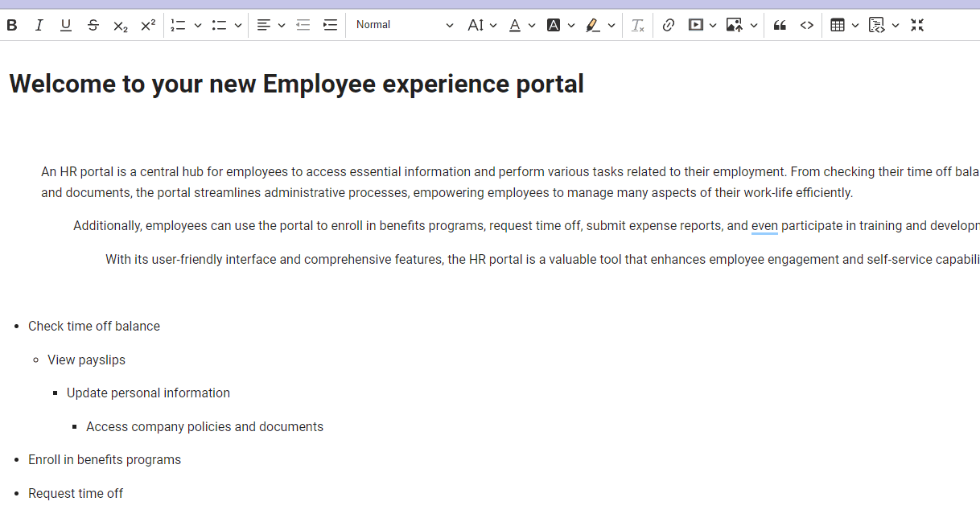The image size is (980, 518).
Task: Insert a hyperlink
Action: point(668,25)
